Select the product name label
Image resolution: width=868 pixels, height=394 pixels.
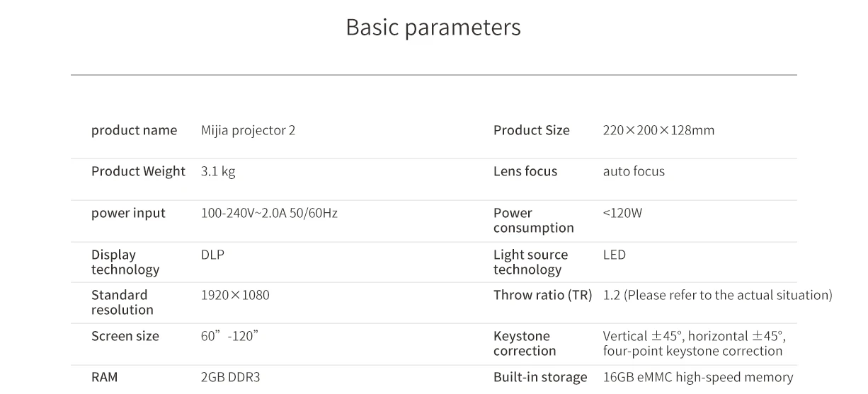134,130
